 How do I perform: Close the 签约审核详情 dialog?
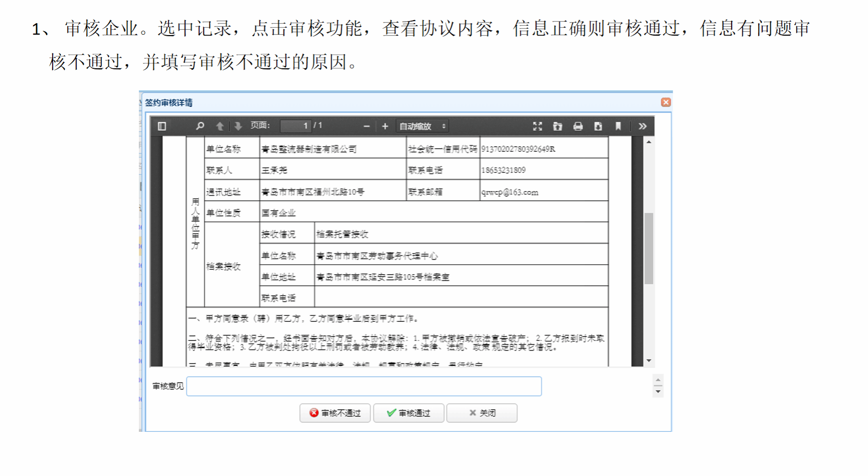[x=666, y=102]
